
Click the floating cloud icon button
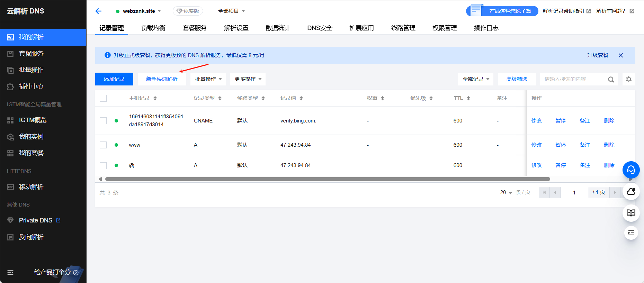pyautogui.click(x=631, y=191)
